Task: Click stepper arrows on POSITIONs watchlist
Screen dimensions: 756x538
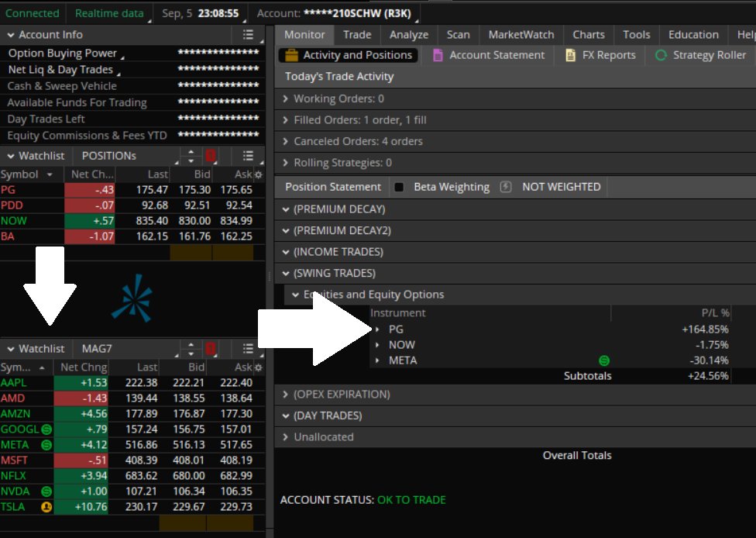Action: [x=191, y=156]
